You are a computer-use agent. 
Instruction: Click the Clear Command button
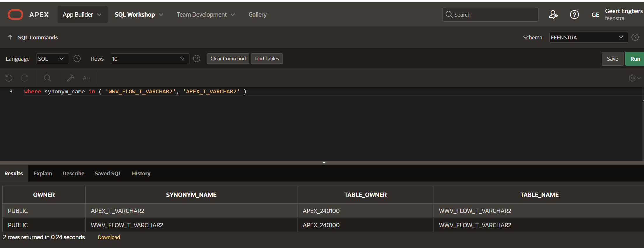click(228, 59)
